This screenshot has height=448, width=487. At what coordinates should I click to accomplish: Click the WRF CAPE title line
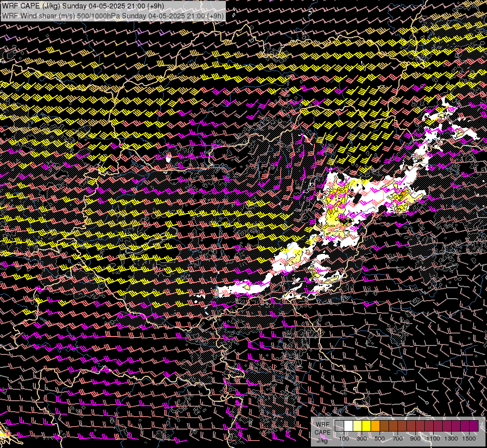point(83,5)
